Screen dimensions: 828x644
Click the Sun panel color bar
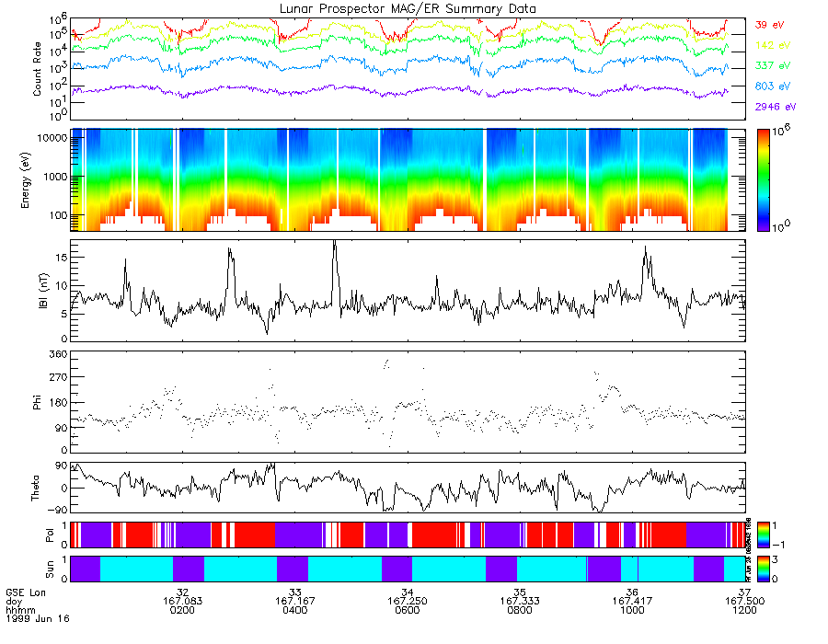[763, 569]
